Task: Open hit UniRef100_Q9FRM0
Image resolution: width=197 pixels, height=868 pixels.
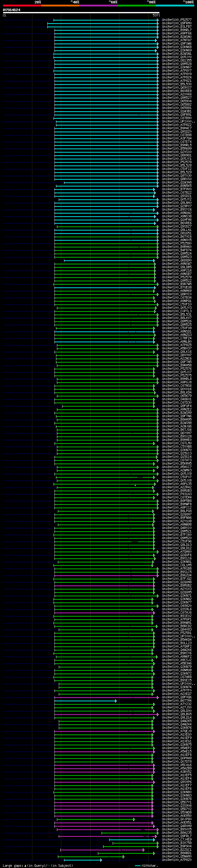Action: coord(176,23)
